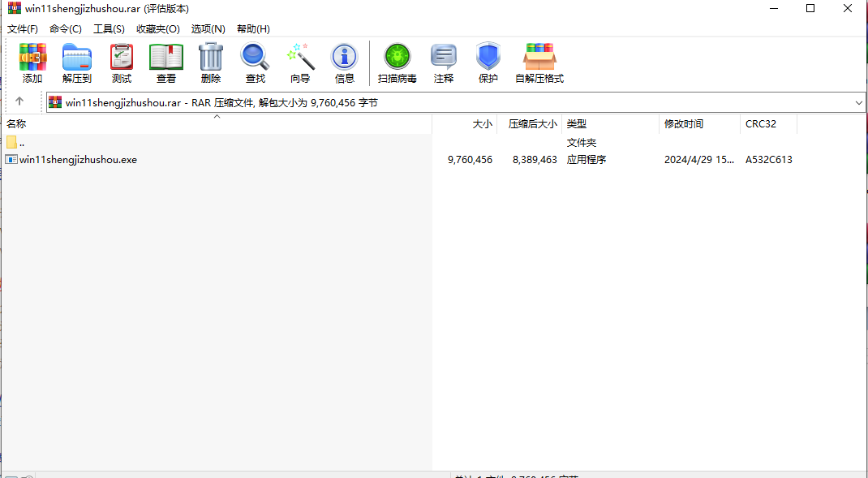
Task: Sort by the 名称 column header
Action: click(x=217, y=124)
